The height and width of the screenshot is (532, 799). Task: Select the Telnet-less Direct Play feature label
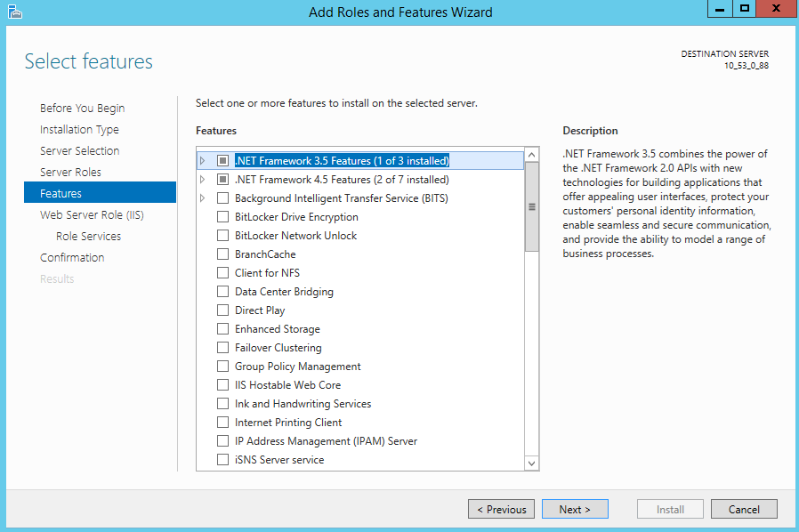click(260, 310)
